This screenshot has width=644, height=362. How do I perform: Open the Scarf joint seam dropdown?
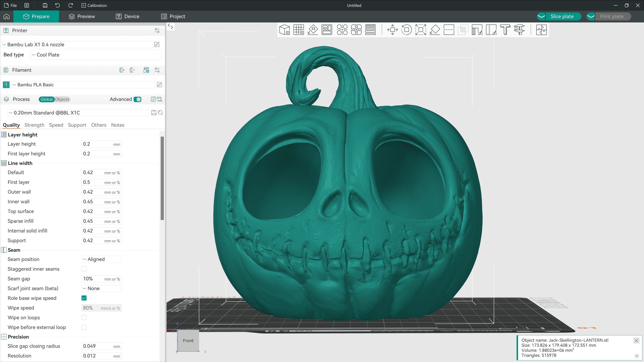101,289
